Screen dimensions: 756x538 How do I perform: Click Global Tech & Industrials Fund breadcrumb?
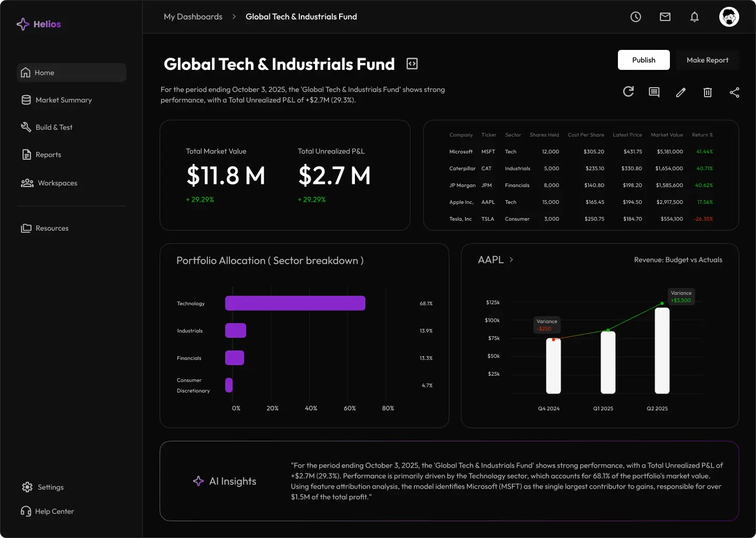[x=301, y=17]
